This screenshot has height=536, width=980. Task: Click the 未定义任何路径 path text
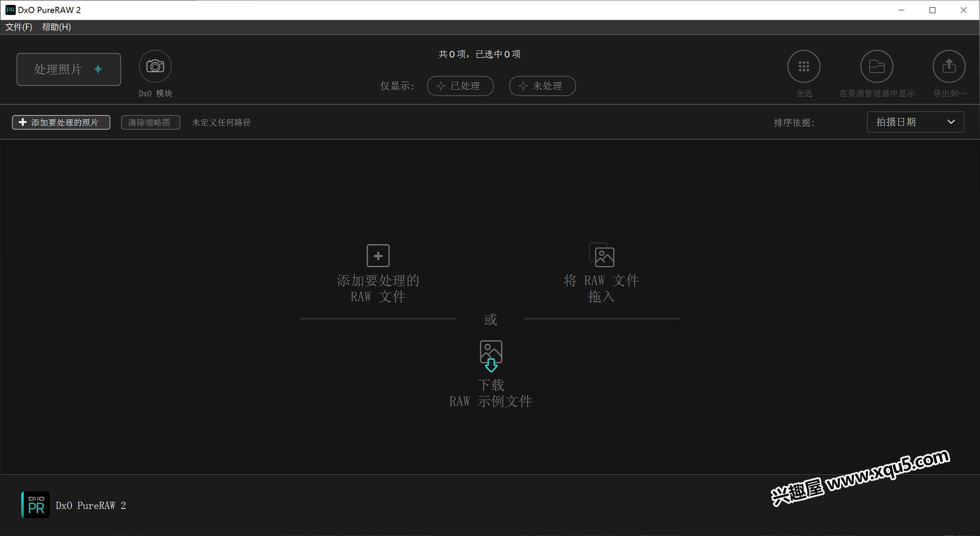point(221,122)
